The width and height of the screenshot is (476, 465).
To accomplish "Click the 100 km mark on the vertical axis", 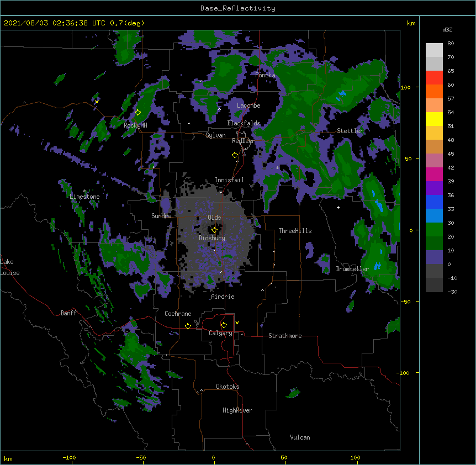I will click(405, 87).
